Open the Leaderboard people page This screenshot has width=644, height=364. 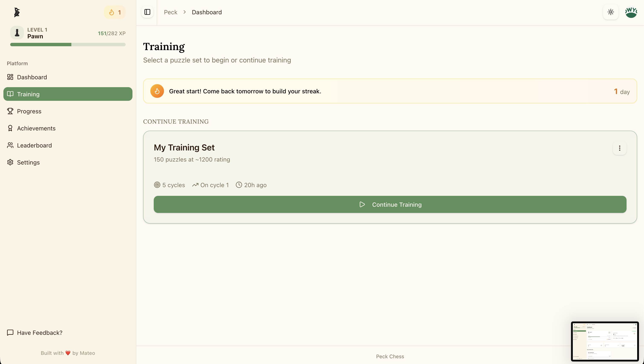pyautogui.click(x=34, y=145)
